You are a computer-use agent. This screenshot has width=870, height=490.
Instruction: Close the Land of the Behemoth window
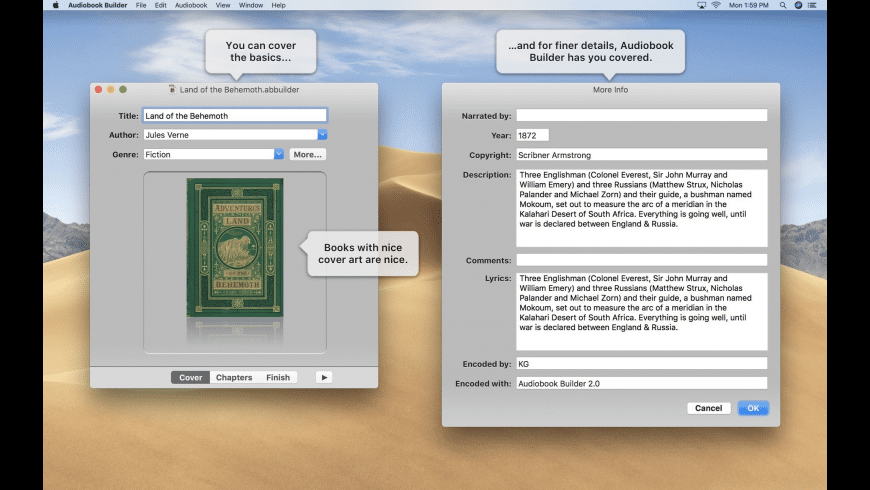coord(98,89)
